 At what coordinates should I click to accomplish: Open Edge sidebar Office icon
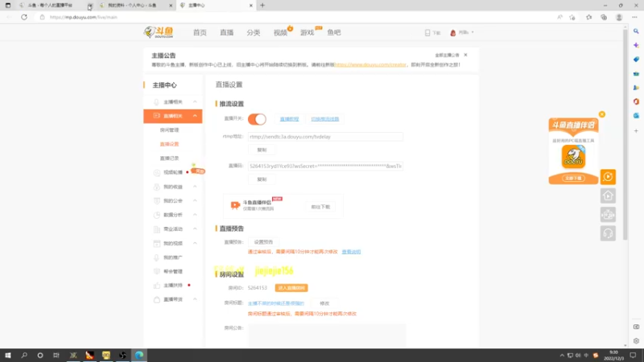coord(636,101)
